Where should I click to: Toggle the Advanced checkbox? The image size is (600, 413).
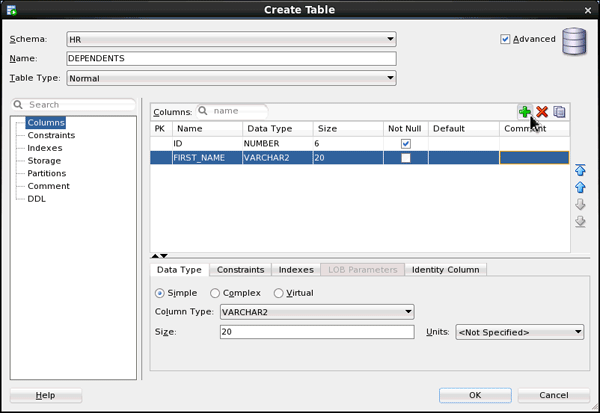coord(506,39)
